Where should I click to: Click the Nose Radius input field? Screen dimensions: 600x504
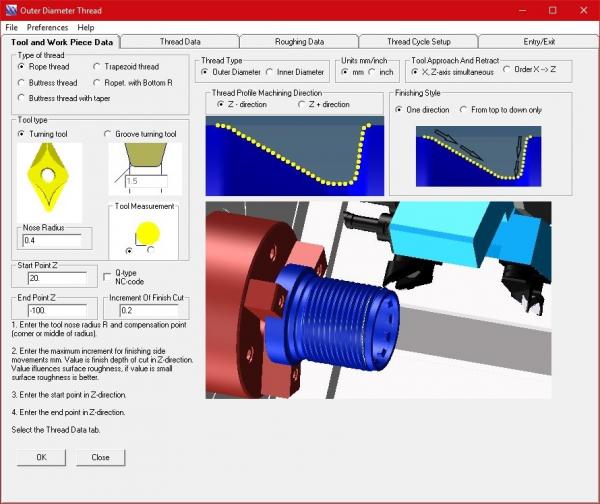[x=55, y=241]
